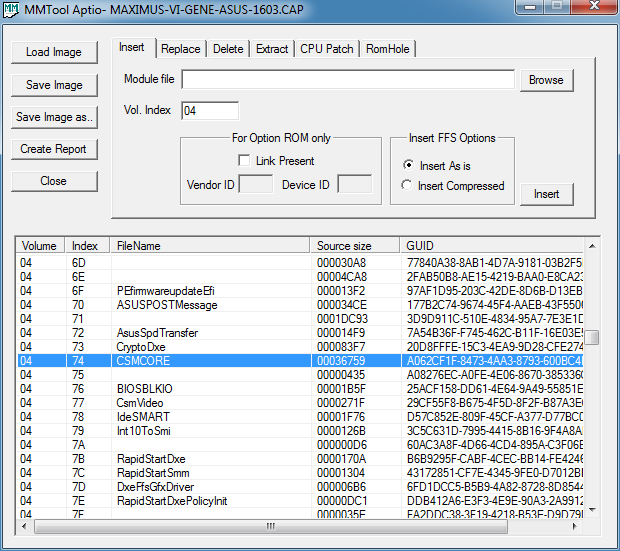Image resolution: width=620 pixels, height=551 pixels.
Task: Click Browse for module file
Action: (x=546, y=80)
